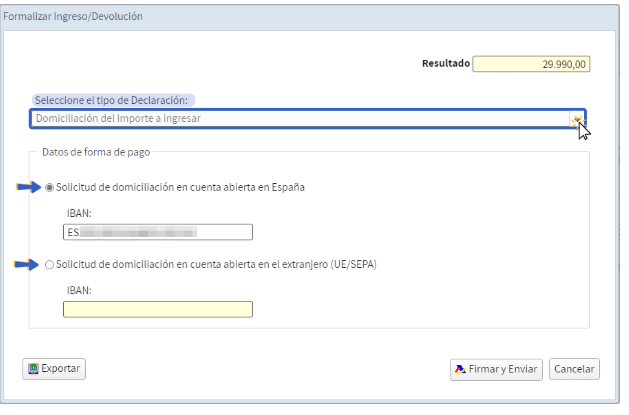The height and width of the screenshot is (415, 629).
Task: Select domiciliación en cuenta en el extranjero radio
Action: (49, 265)
